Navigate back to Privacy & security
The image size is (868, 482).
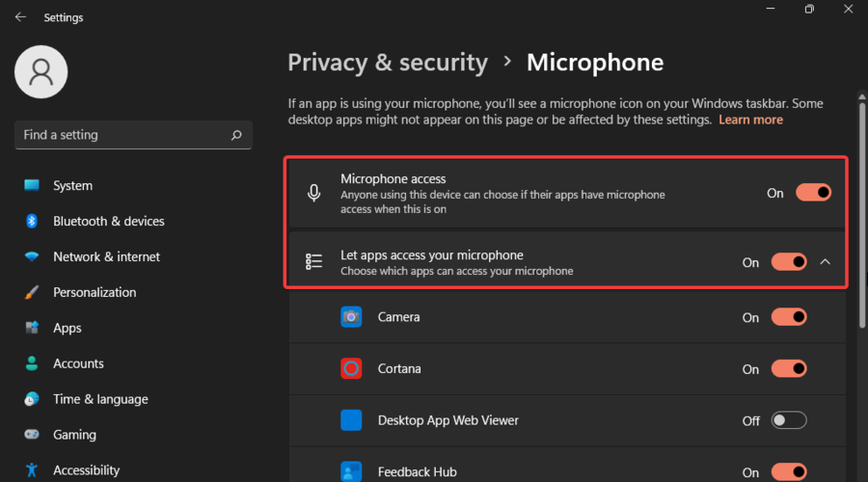pos(388,63)
